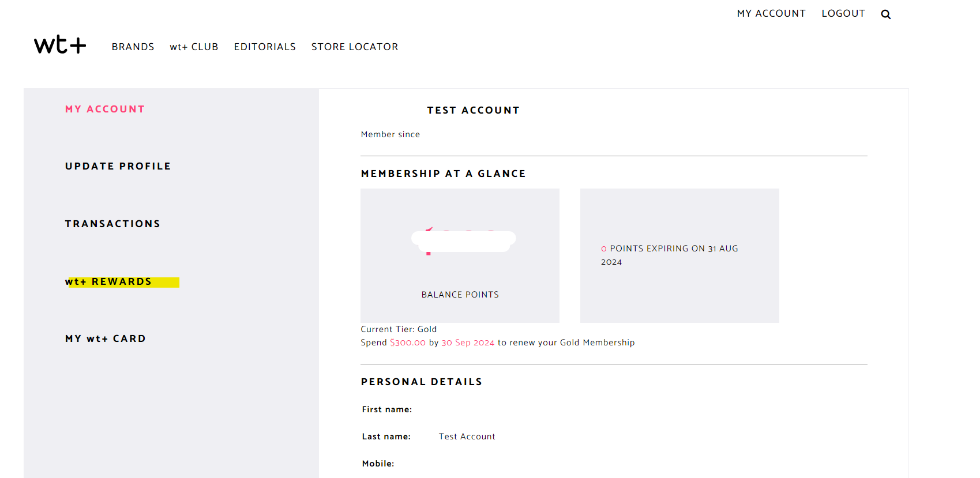Click the LOGOUT link
980x478 pixels.
(843, 13)
